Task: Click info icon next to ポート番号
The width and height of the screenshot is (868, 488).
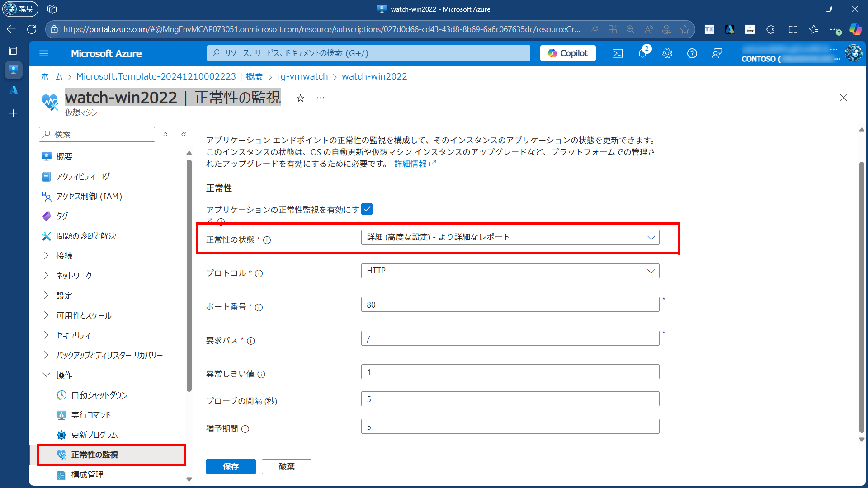Action: pos(259,307)
